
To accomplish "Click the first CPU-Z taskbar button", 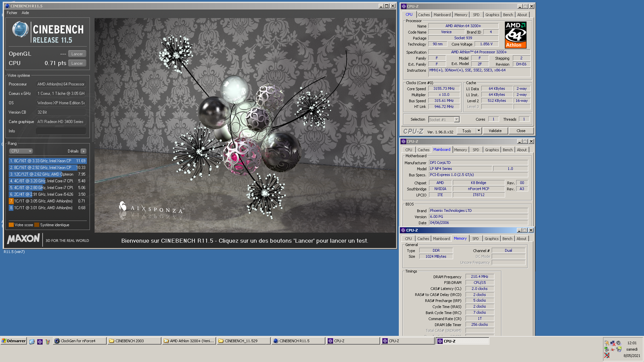I will pos(353,341).
